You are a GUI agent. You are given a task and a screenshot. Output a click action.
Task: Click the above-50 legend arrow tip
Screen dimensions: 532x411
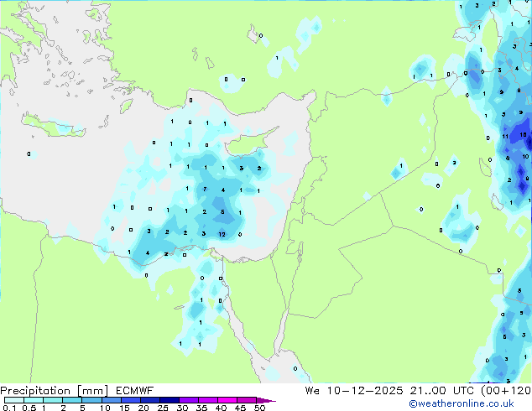pyautogui.click(x=266, y=401)
